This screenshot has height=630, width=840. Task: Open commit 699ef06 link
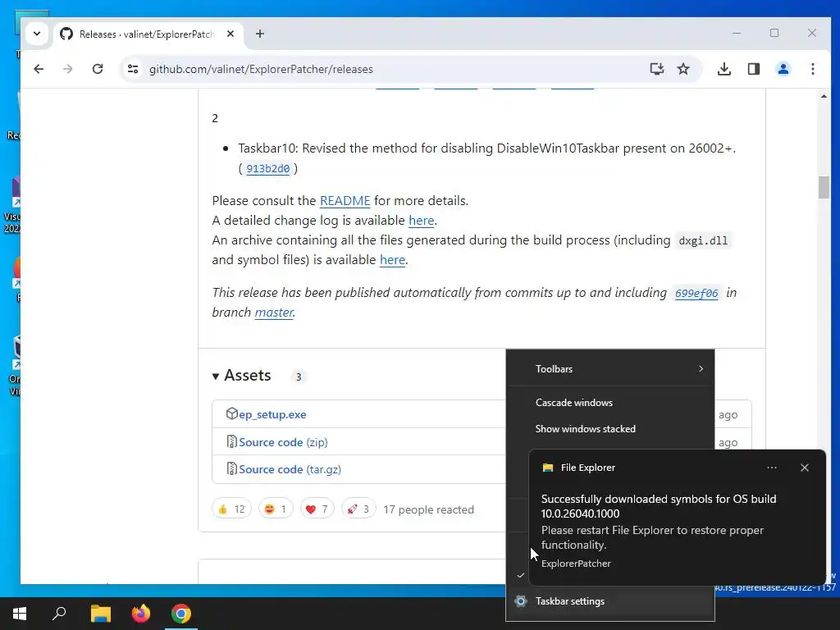tap(696, 293)
